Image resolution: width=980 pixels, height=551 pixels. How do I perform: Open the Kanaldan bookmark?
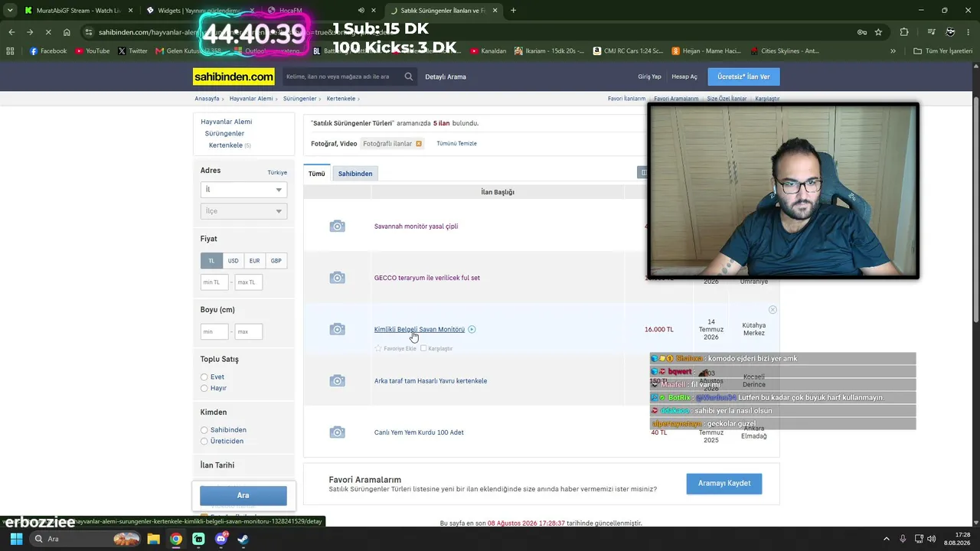(488, 51)
